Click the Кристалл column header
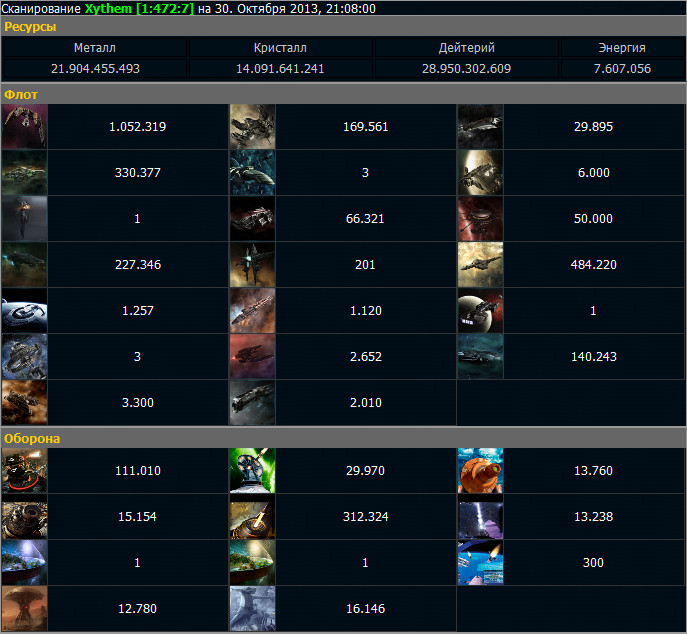This screenshot has width=687, height=634. click(280, 48)
